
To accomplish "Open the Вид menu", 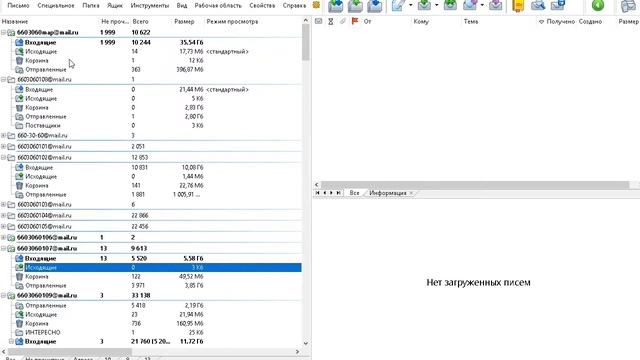I will click(x=182, y=6).
